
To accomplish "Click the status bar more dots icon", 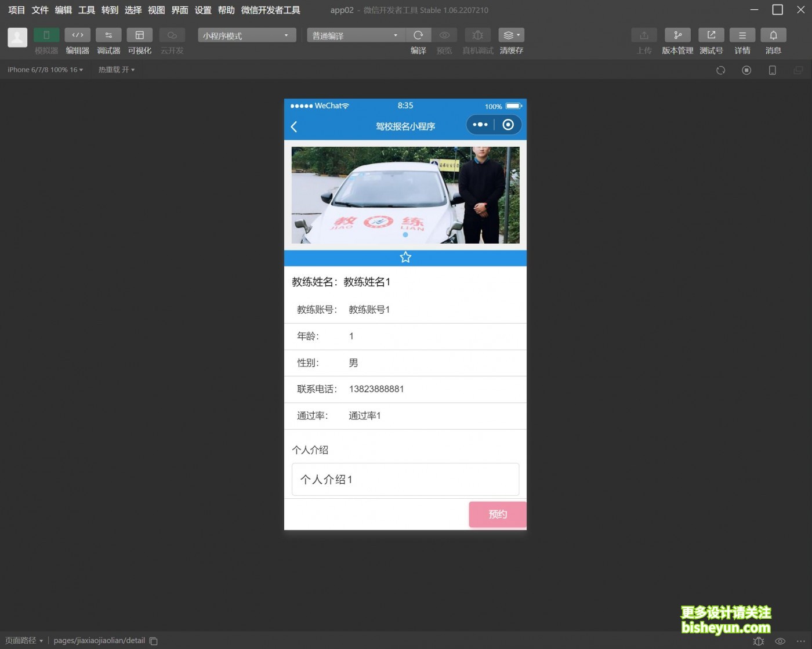I will (x=801, y=641).
